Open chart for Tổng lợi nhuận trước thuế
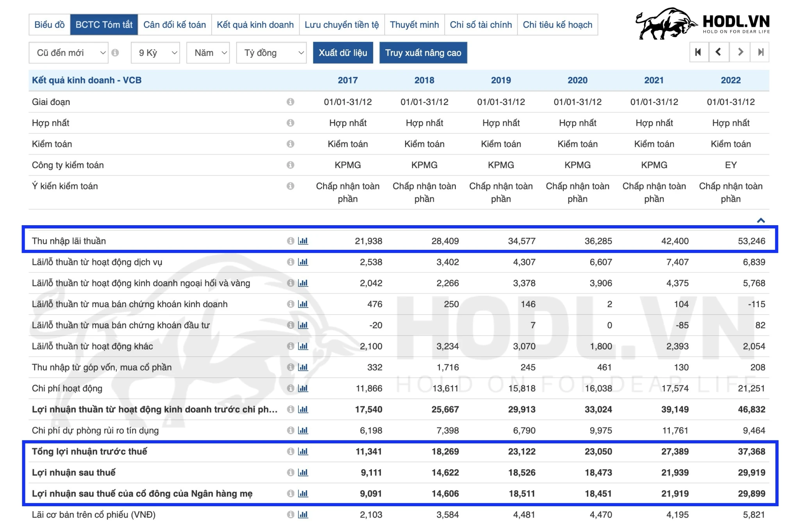 point(303,452)
